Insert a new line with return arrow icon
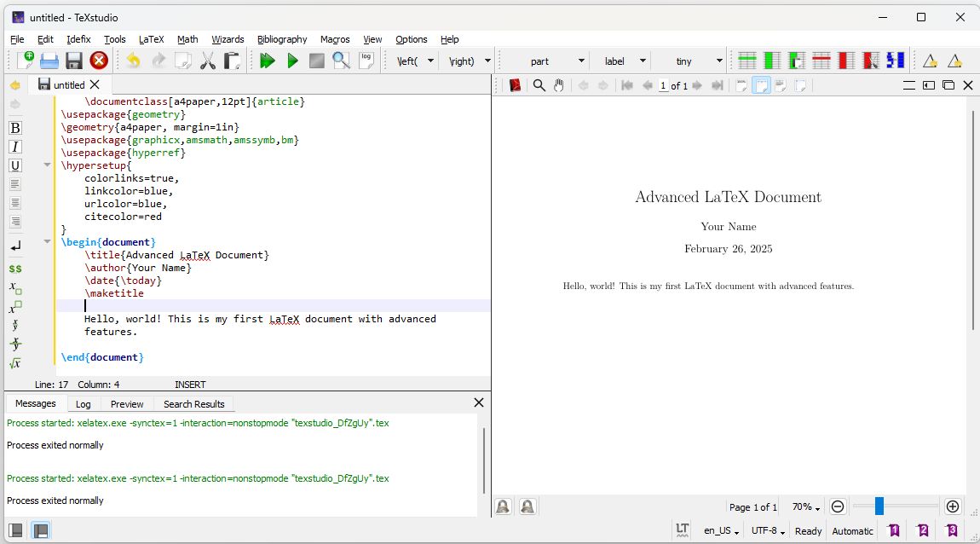 [x=15, y=246]
